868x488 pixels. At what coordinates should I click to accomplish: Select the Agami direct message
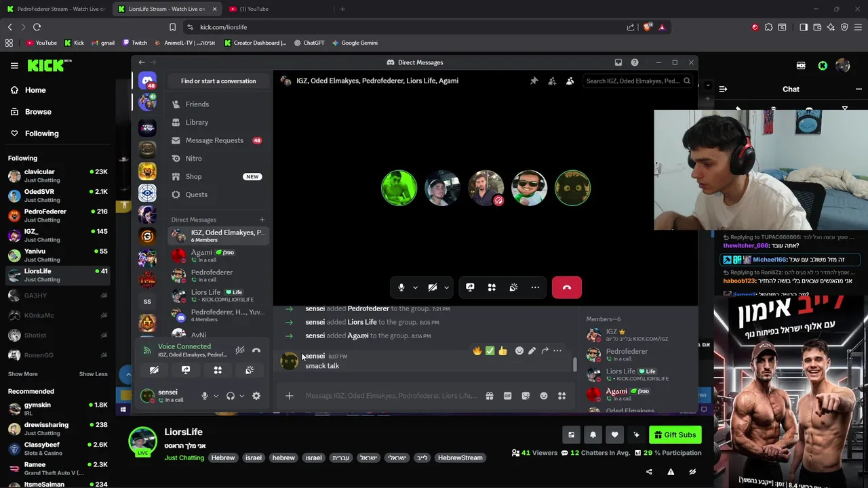[x=218, y=256]
